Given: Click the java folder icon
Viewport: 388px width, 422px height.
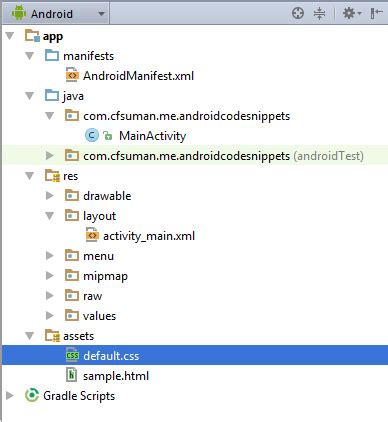Looking at the screenshot, I should (x=52, y=95).
